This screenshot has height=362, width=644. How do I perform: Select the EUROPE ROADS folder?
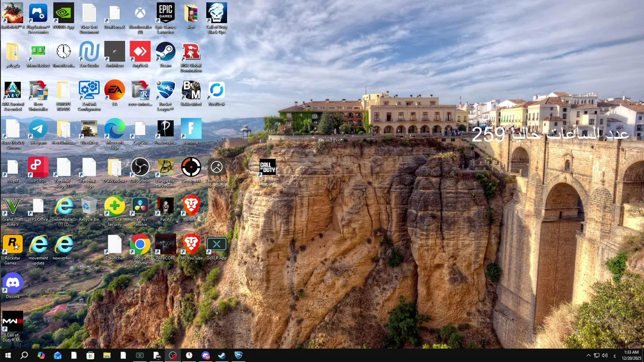[x=63, y=96]
